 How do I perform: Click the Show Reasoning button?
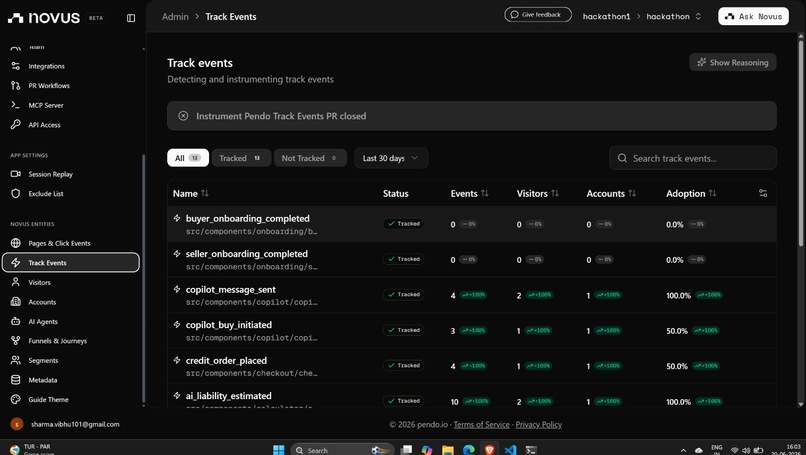[732, 62]
